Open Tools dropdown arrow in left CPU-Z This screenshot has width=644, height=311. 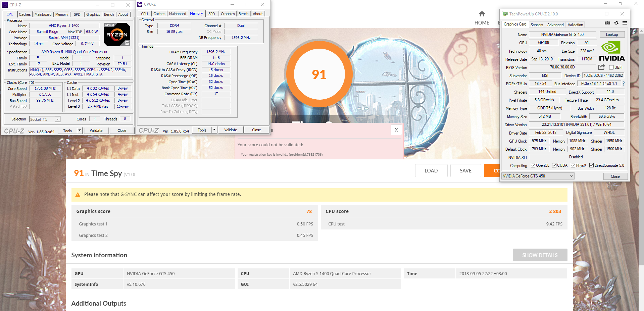[80, 131]
